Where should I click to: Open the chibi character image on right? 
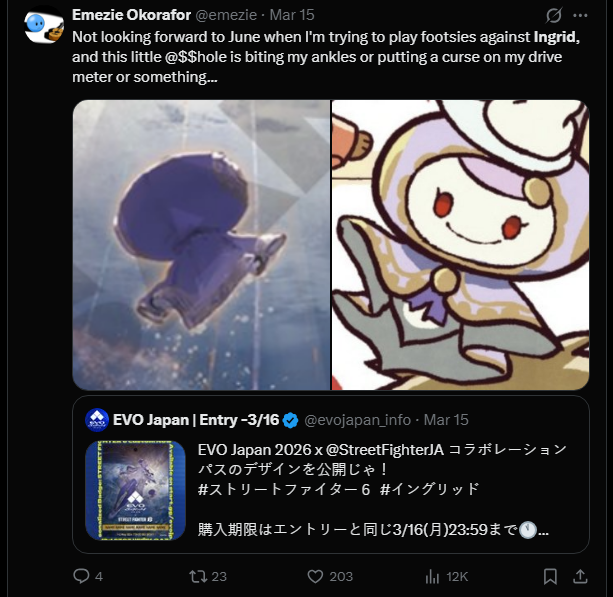tap(461, 245)
